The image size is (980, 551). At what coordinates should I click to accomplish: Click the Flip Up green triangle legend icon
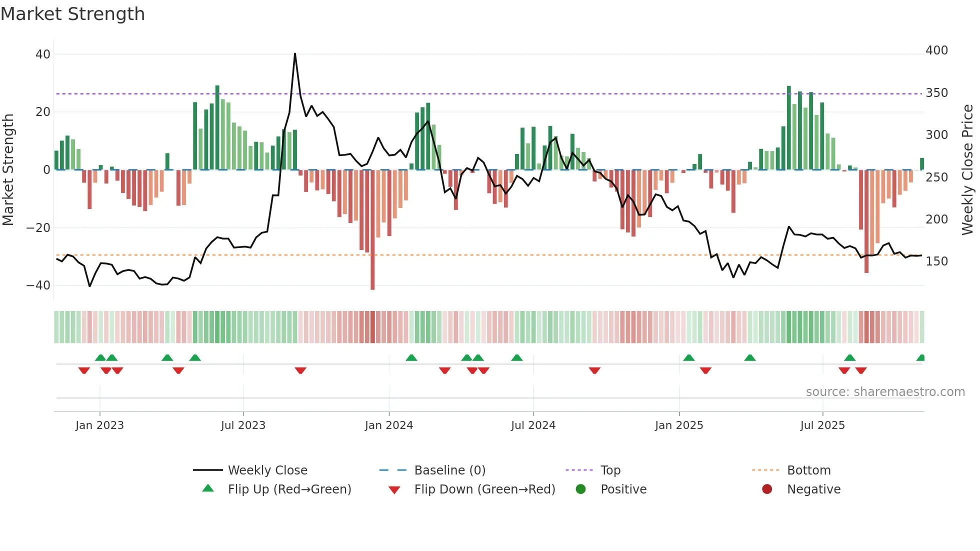pyautogui.click(x=208, y=488)
